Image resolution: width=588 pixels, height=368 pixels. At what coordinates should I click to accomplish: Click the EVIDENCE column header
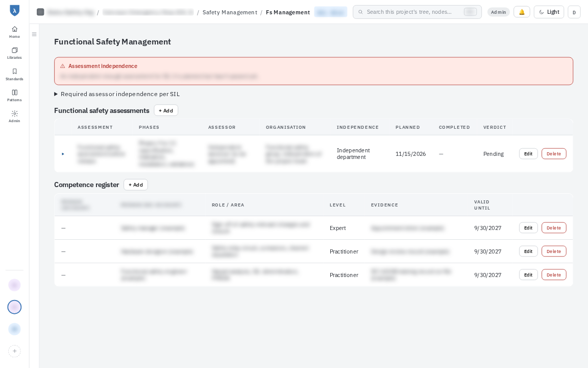[x=384, y=205]
